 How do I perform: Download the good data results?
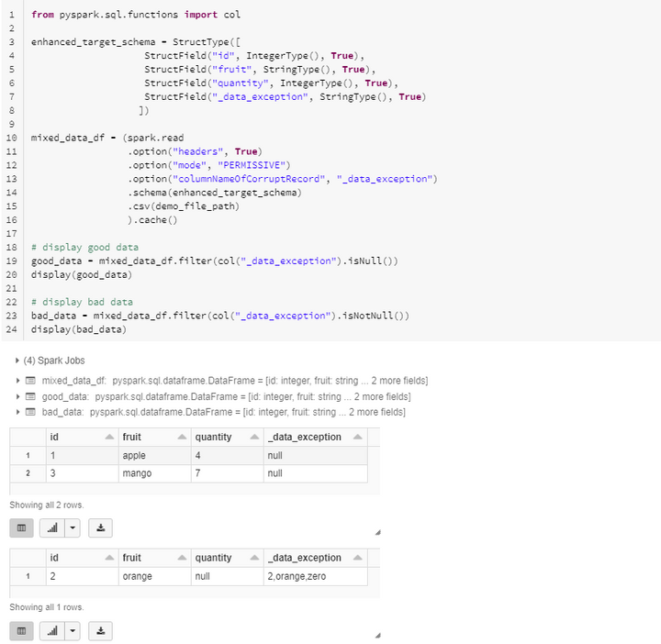tap(100, 528)
